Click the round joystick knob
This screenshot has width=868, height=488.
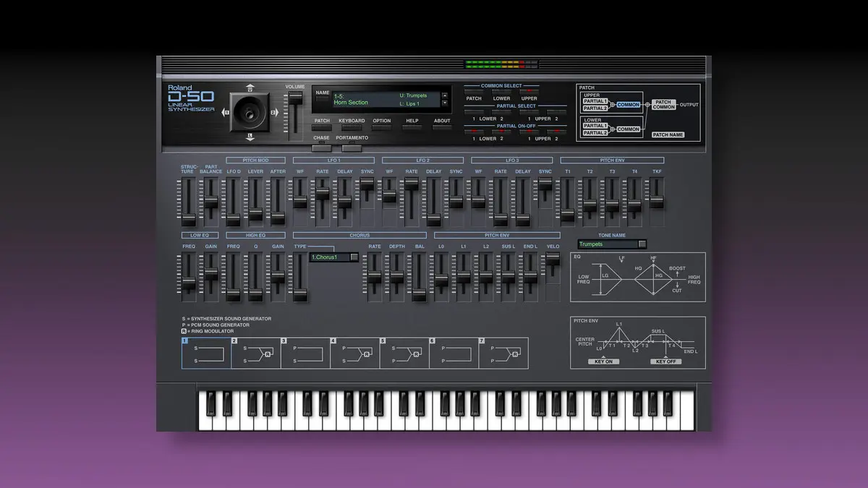pyautogui.click(x=250, y=112)
